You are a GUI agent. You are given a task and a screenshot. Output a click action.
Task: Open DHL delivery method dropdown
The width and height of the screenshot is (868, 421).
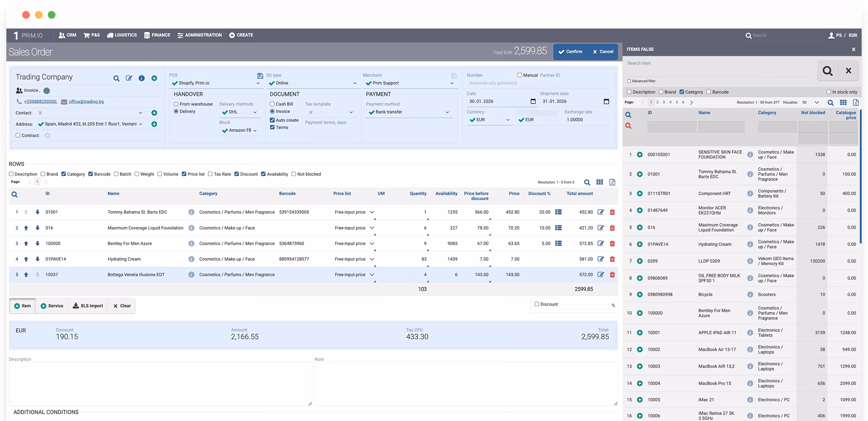click(240, 112)
